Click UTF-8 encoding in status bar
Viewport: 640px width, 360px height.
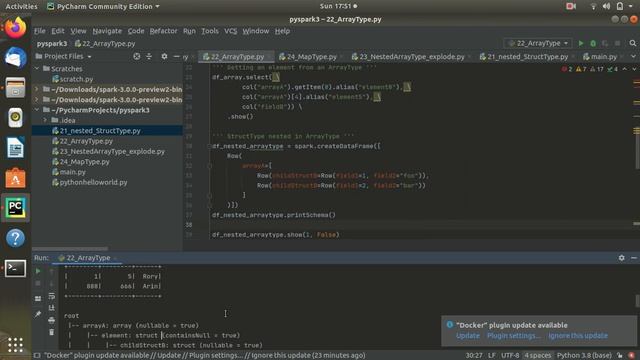tap(510, 356)
